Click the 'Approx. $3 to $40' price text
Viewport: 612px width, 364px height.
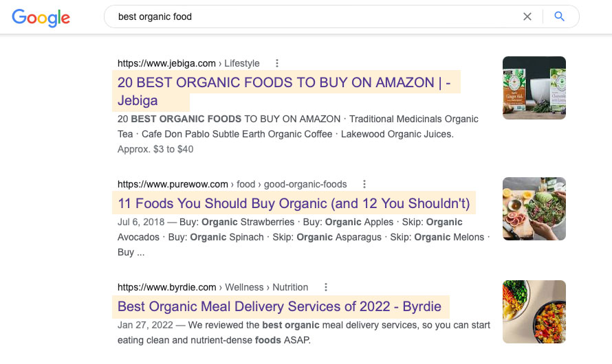click(x=155, y=149)
